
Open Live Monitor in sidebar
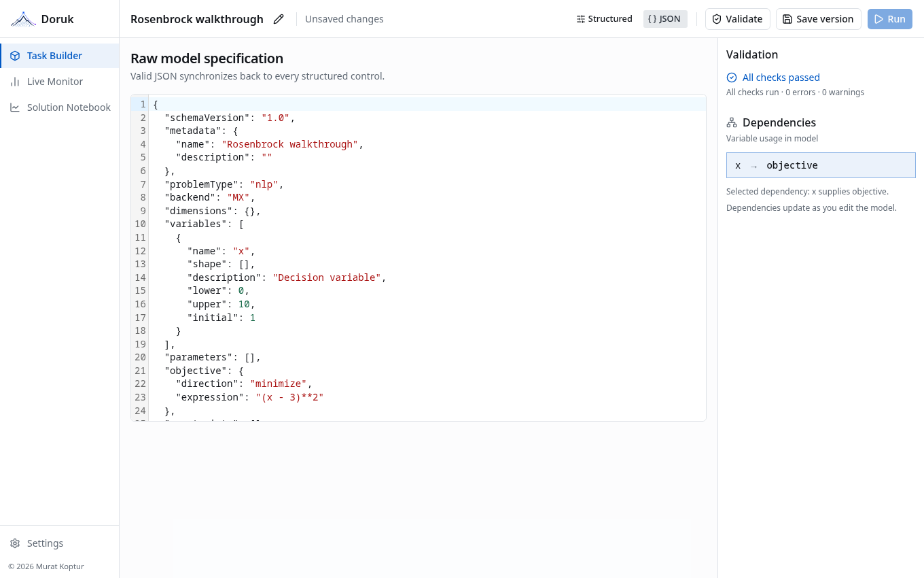[x=60, y=82]
